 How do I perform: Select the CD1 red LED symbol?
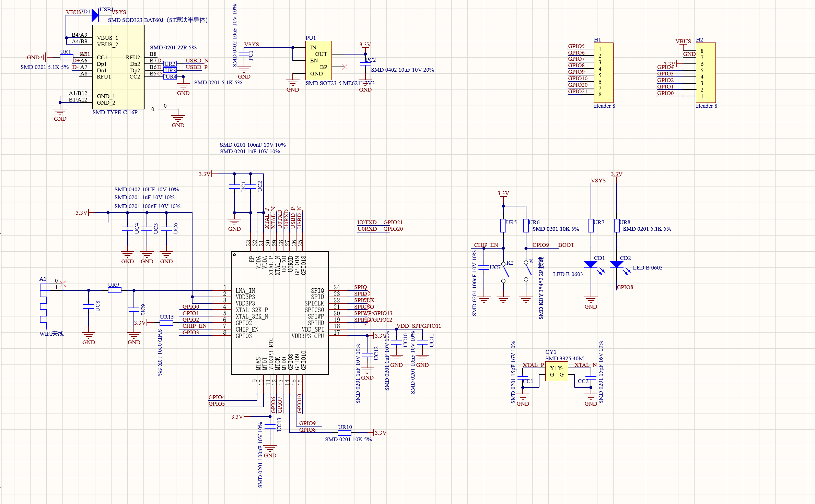(591, 264)
